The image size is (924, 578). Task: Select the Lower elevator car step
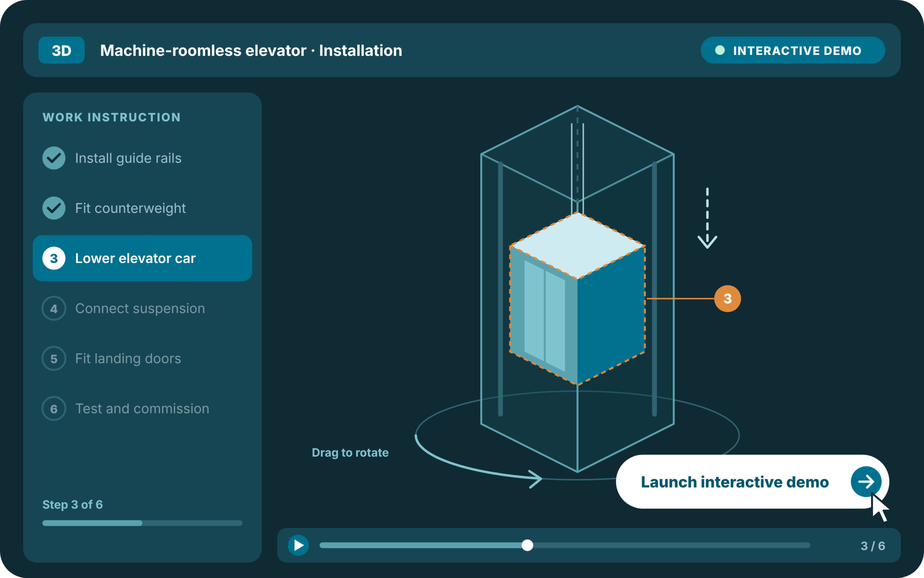(143, 258)
